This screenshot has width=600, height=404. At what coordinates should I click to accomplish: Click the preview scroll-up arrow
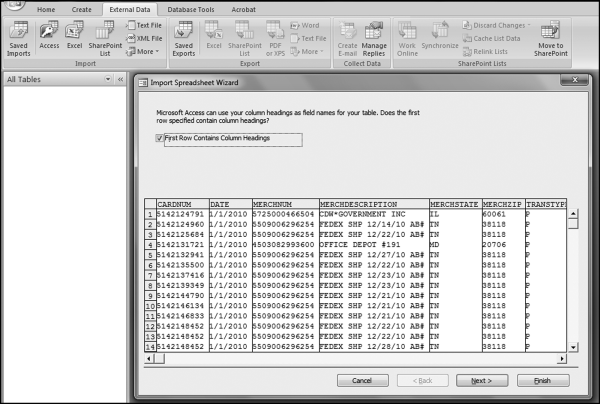[x=573, y=213]
